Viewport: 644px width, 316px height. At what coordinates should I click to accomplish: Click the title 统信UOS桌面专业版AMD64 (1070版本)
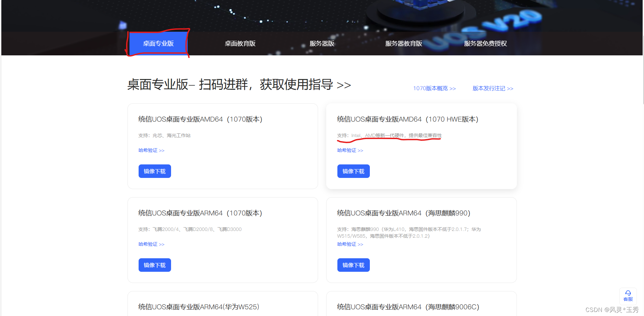(200, 119)
